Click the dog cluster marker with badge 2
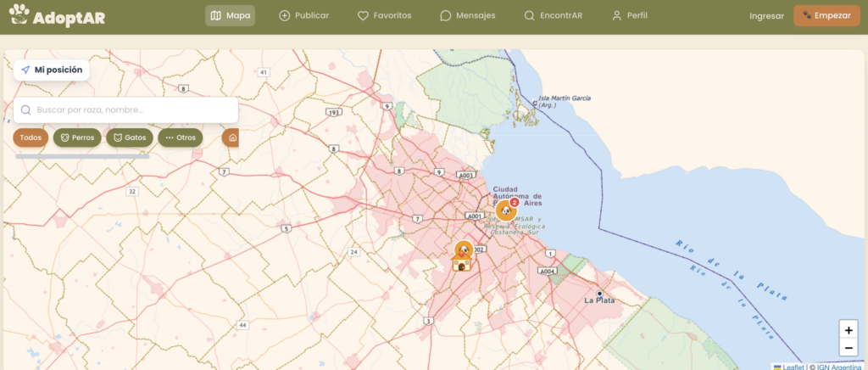 coord(506,210)
